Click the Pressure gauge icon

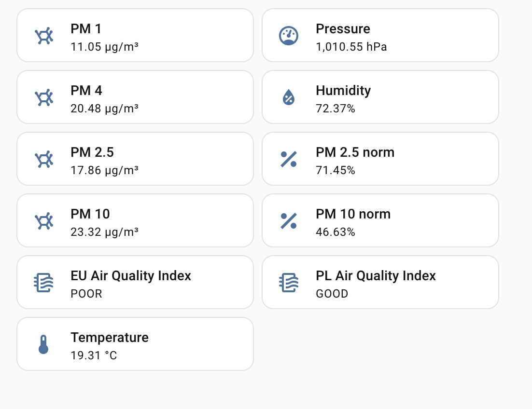289,36
